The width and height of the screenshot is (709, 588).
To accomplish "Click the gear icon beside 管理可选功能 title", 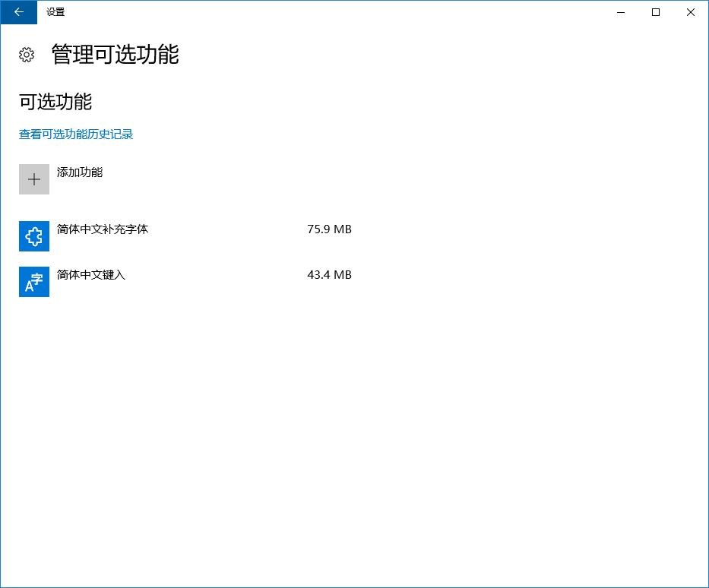I will click(26, 55).
